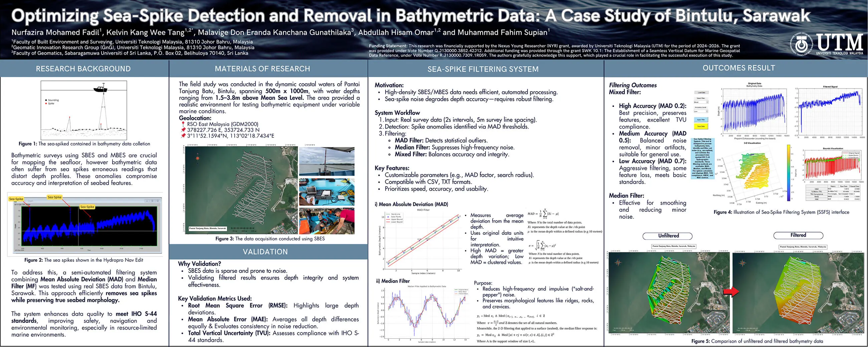This screenshot has width=868, height=347.
Task: Open the top sea-view photo in Figure 3
Action: [x=327, y=161]
